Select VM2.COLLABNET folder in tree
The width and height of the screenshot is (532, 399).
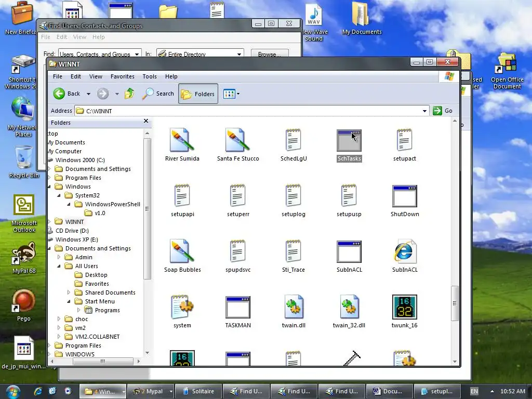[97, 337]
